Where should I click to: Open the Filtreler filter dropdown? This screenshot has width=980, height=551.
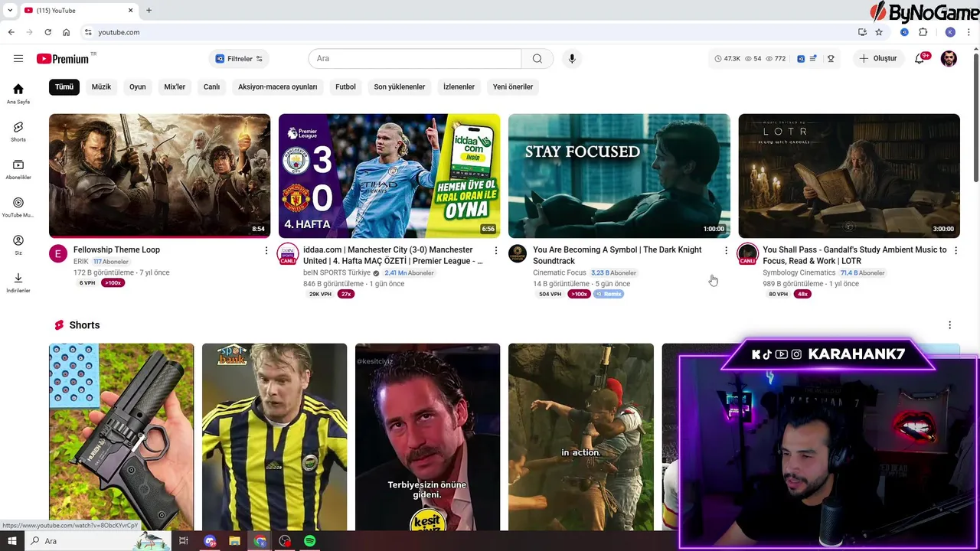(x=239, y=59)
